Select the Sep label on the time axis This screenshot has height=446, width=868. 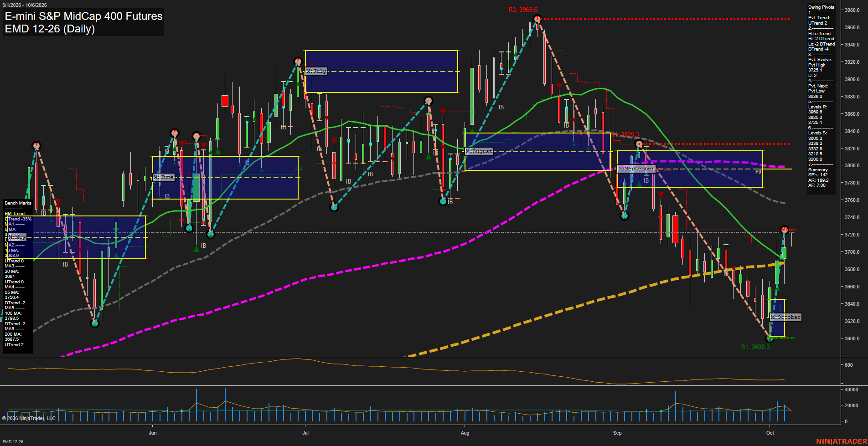(x=617, y=433)
